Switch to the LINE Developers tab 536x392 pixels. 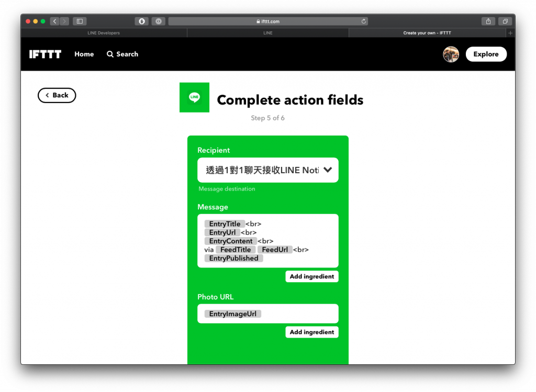tap(104, 33)
